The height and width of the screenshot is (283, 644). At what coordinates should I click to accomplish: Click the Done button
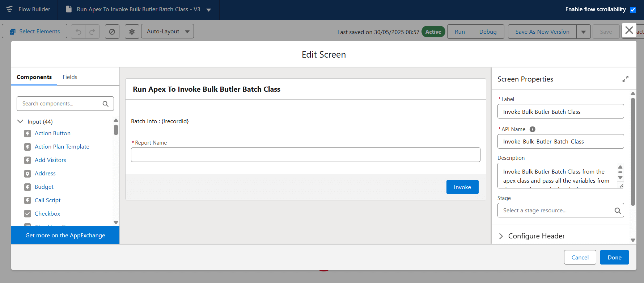614,257
